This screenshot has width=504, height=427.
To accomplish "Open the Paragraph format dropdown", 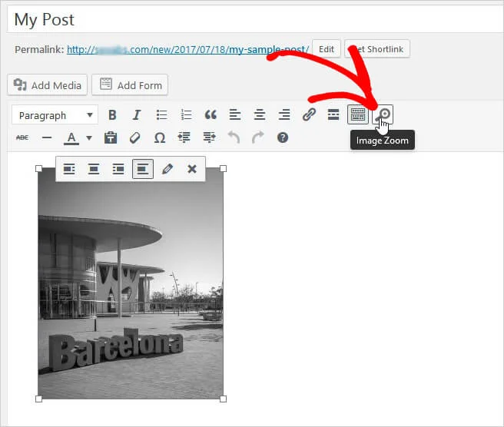I will coord(55,115).
